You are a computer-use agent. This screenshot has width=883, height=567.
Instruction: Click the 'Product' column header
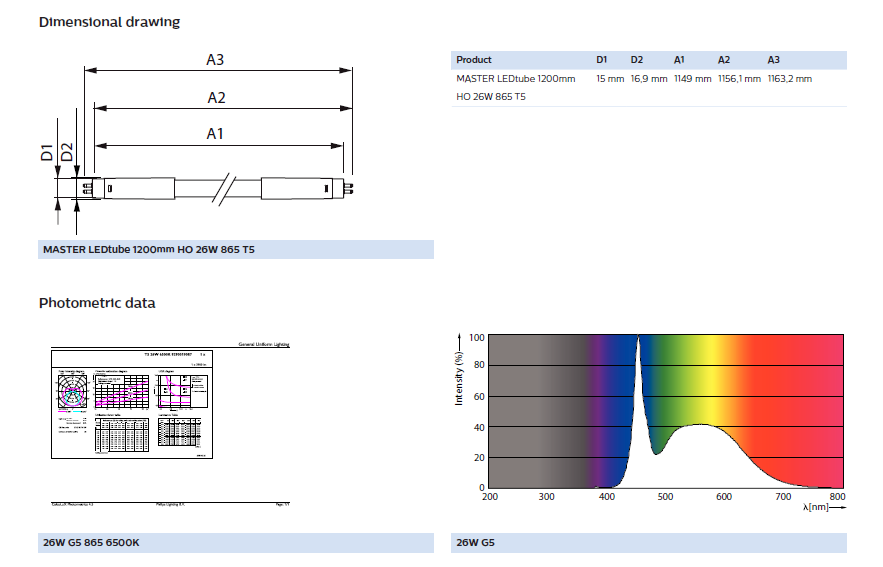coord(474,60)
